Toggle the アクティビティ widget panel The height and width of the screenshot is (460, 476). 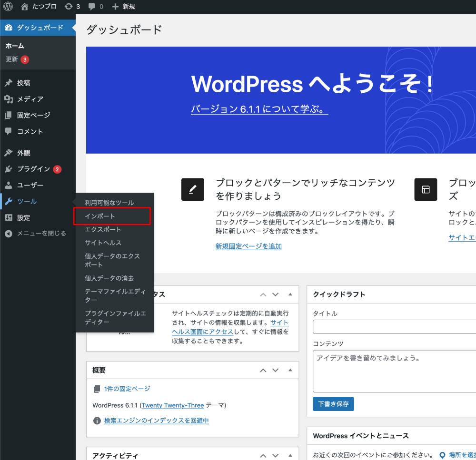coord(290,455)
